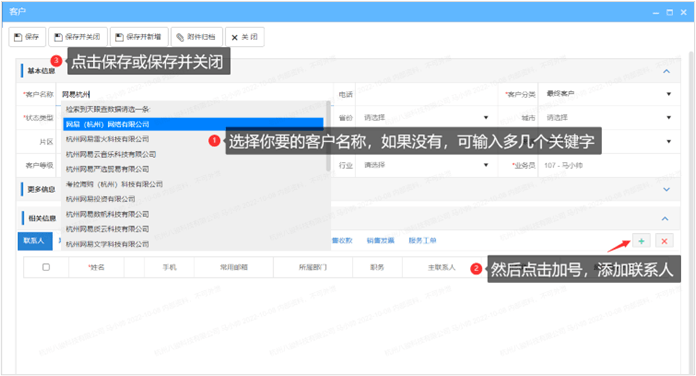Click the 保存并新增 toolbar button

click(139, 37)
